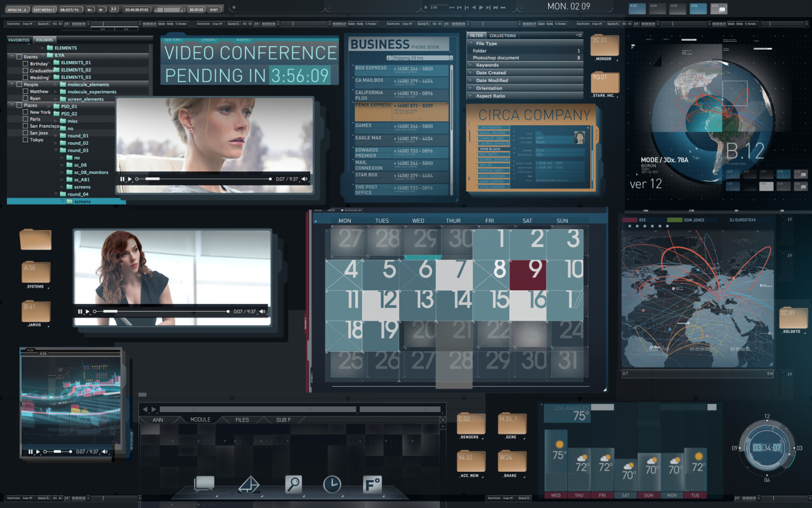Open the mail envelope icon in the dock

point(249,485)
